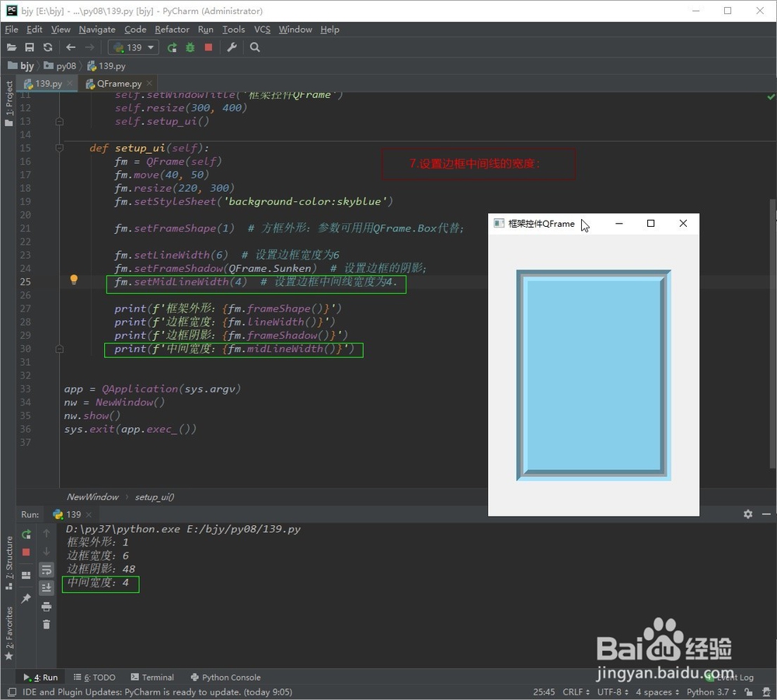The height and width of the screenshot is (700, 777).
Task: Navigate forward with the right arrow icon
Action: [89, 47]
